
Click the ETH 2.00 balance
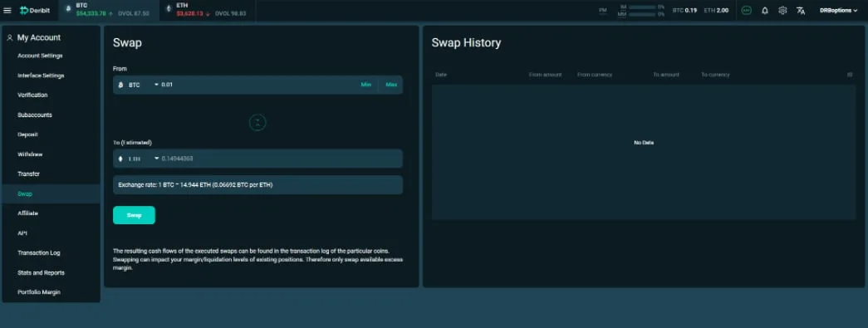coord(716,10)
